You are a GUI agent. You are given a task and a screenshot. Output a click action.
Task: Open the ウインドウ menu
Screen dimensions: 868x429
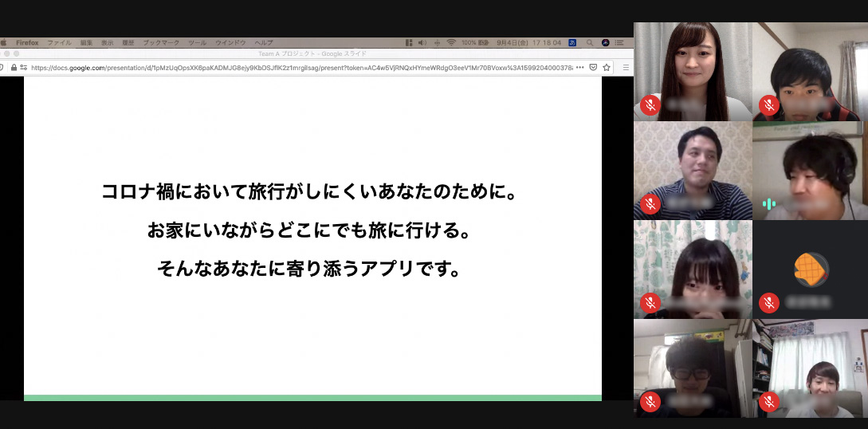click(230, 42)
